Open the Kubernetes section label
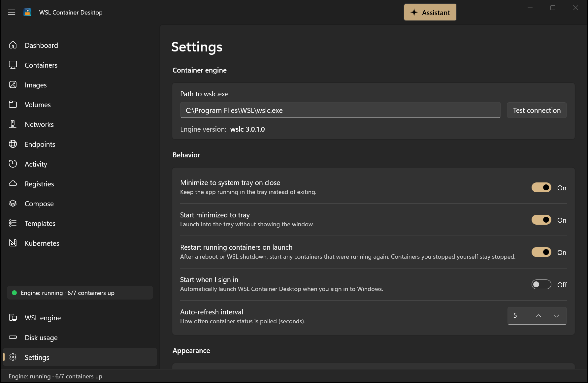The height and width of the screenshot is (383, 588). click(x=42, y=243)
